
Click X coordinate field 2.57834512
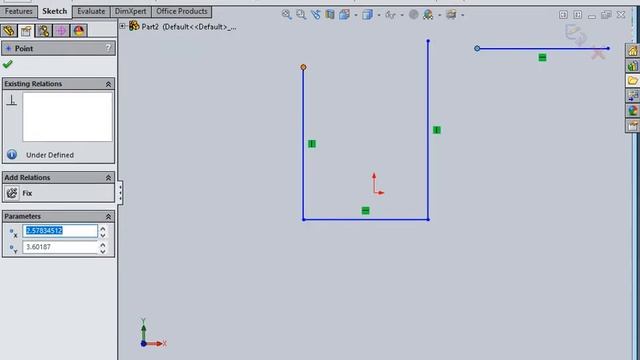click(x=60, y=231)
